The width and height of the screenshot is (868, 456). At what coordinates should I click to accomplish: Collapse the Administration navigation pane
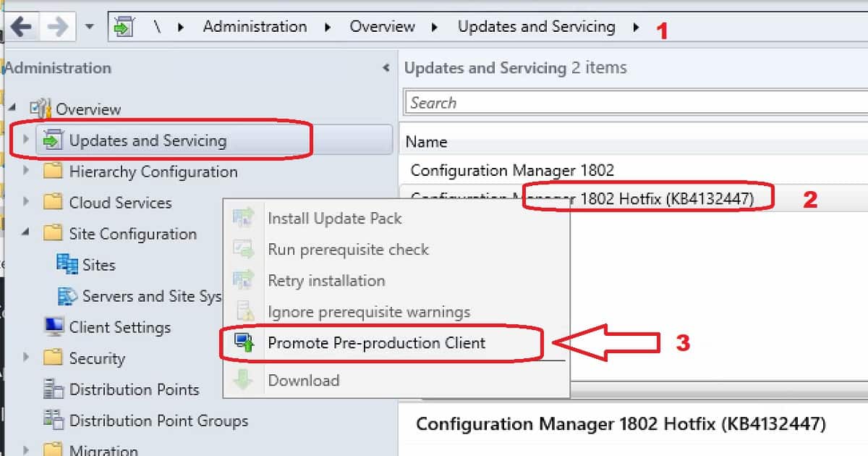(386, 68)
